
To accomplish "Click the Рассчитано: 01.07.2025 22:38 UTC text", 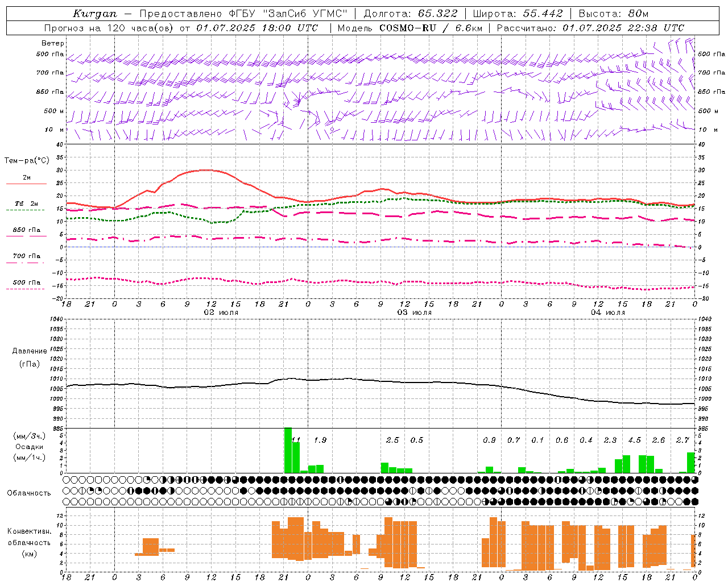I will click(590, 28).
